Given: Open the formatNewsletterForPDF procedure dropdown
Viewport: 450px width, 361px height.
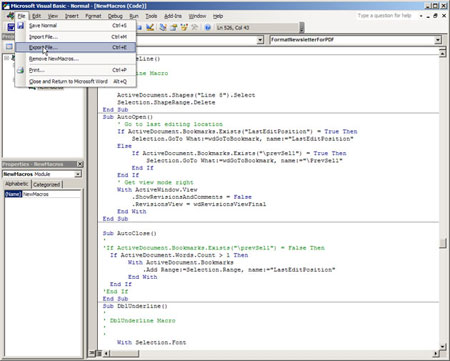Looking at the screenshot, I should point(438,40).
